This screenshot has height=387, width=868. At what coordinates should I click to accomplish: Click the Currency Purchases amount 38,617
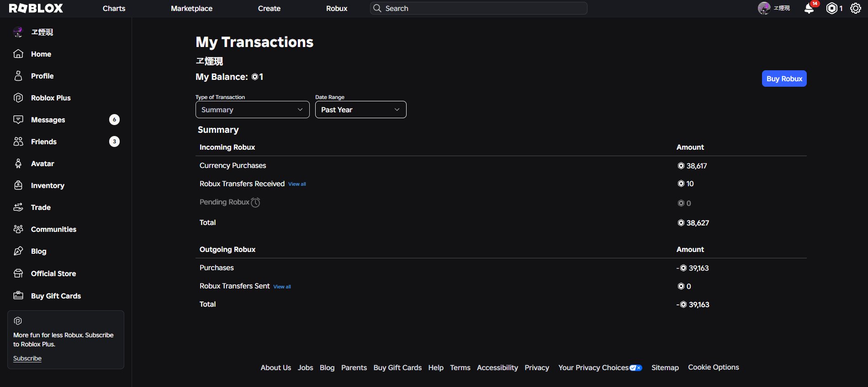pyautogui.click(x=692, y=166)
